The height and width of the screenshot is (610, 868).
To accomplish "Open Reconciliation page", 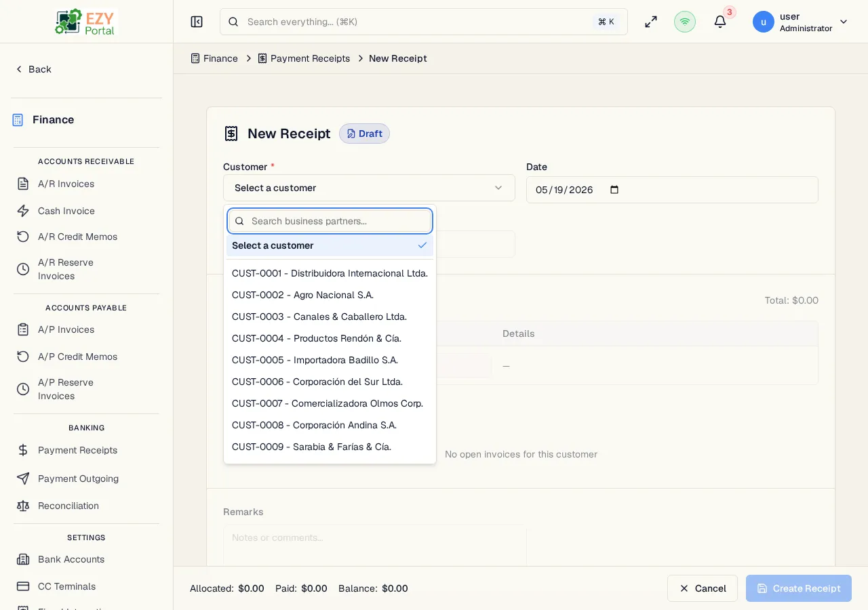I will (x=68, y=506).
